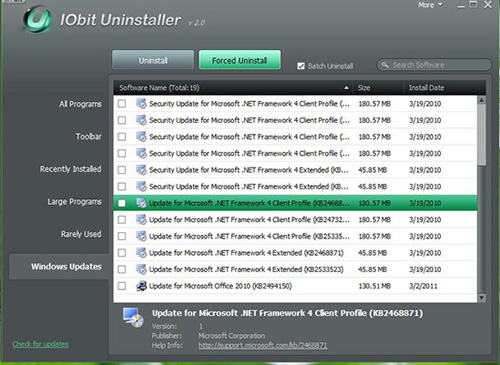This screenshot has width=500, height=365.
Task: Click the magnifier icon in search box
Action: click(385, 65)
